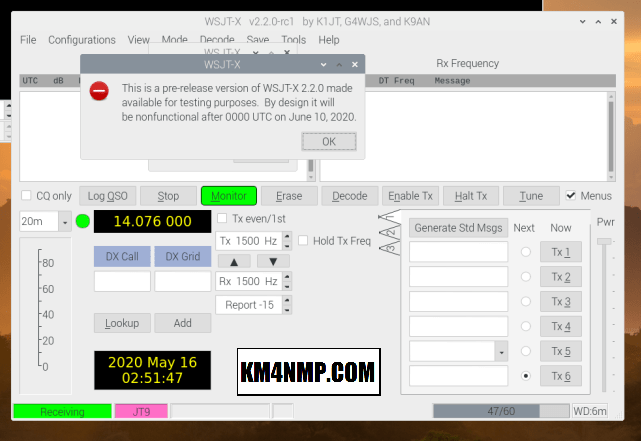The width and height of the screenshot is (641, 441).
Task: Click the Report value spinner arrows
Action: [287, 305]
